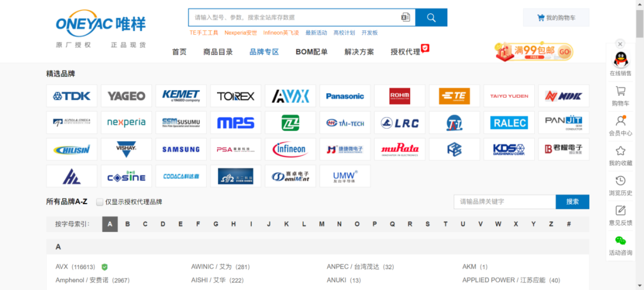Select the SAMSUNG brand tile
This screenshot has width=644, height=290.
[181, 149]
